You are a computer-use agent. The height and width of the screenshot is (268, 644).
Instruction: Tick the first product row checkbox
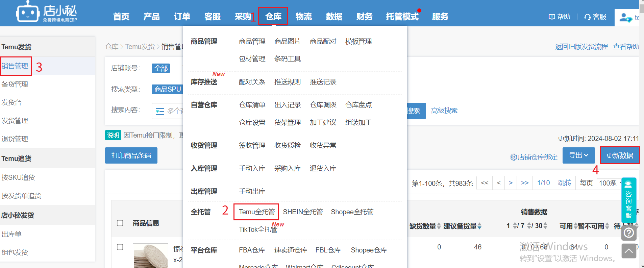[120, 247]
